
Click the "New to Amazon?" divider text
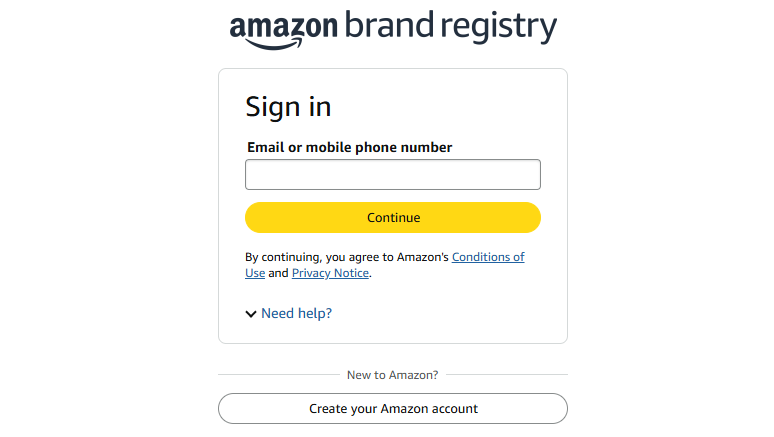pyautogui.click(x=392, y=375)
